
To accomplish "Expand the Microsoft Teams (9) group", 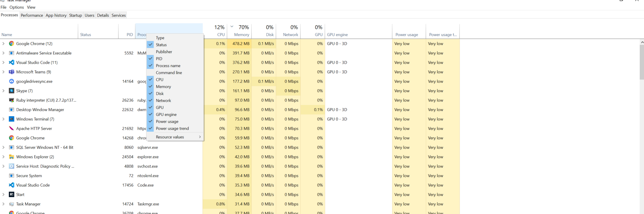I will (3, 72).
